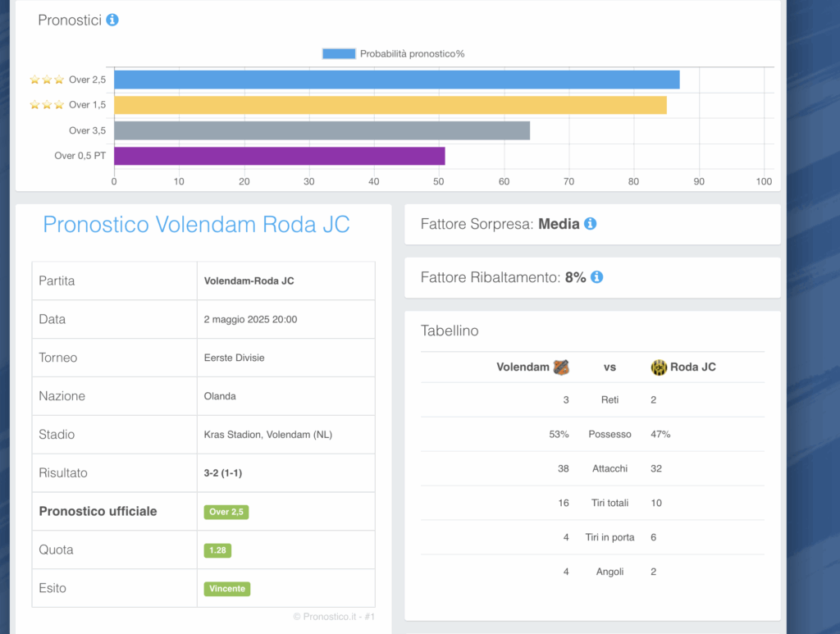The image size is (840, 634).
Task: Select the Roda JC team name in Tabellino
Action: click(692, 367)
